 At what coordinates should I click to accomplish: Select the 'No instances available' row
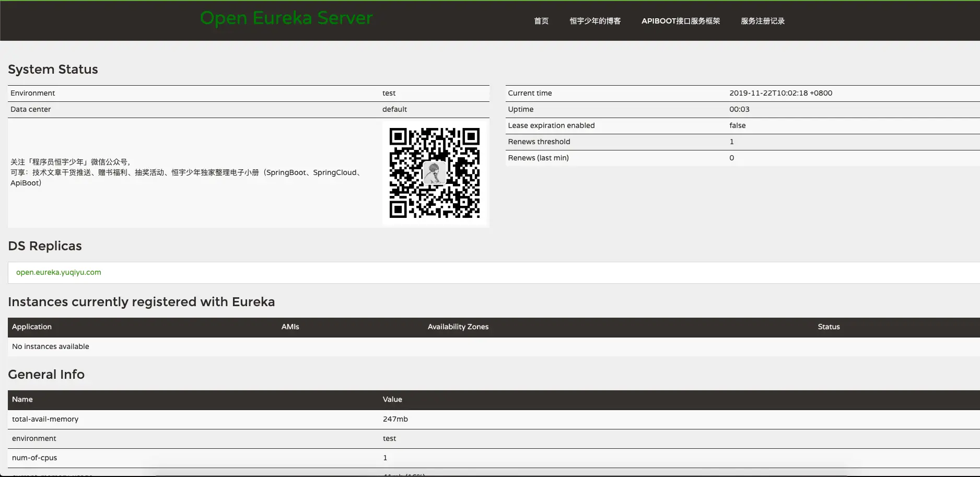494,346
